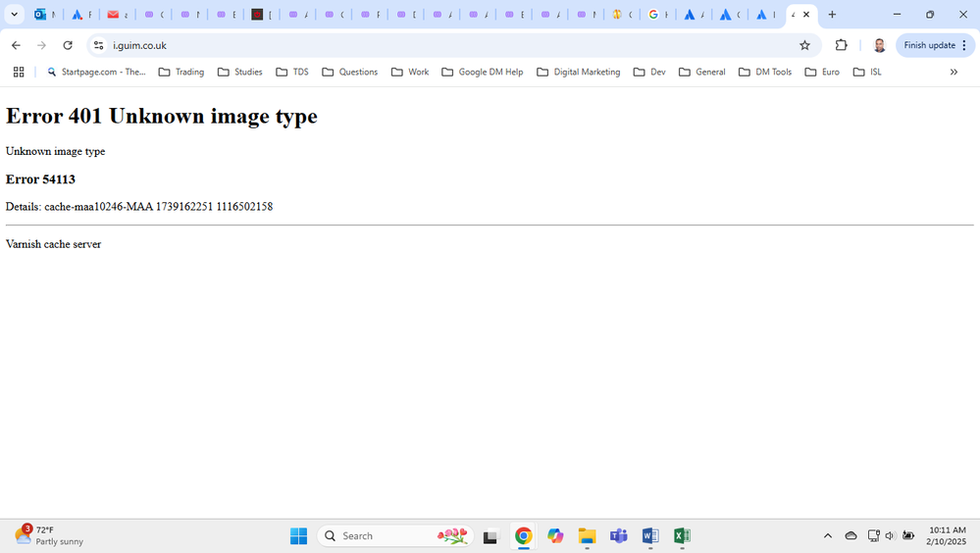Click the Varnish cache server text
The image size is (980, 553).
coord(53,244)
